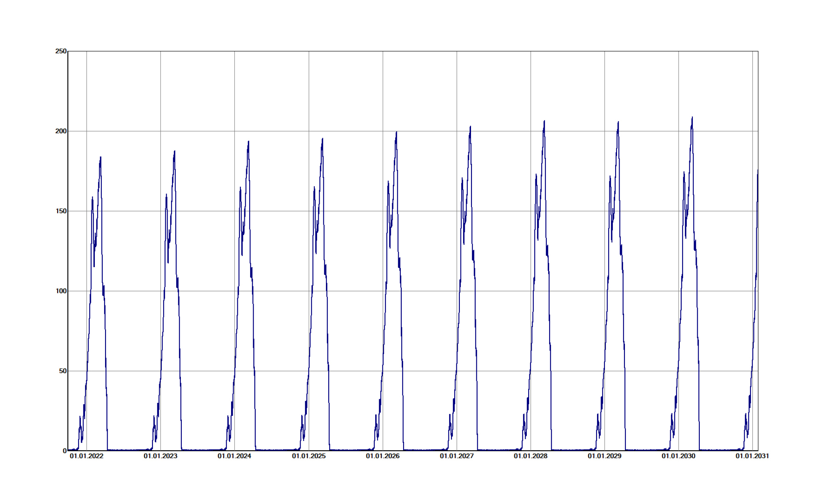Click the peak of the 2022 curve

click(x=101, y=157)
